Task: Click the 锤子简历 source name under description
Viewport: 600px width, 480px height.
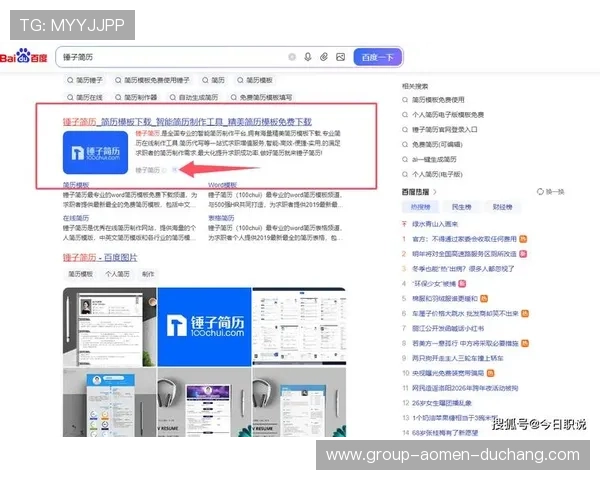Action: pyautogui.click(x=147, y=170)
